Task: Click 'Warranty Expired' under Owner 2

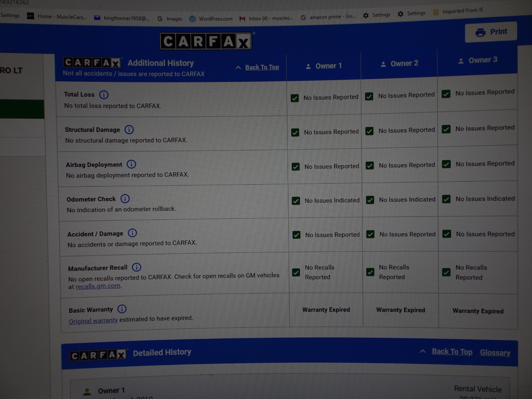Action: coord(401,310)
